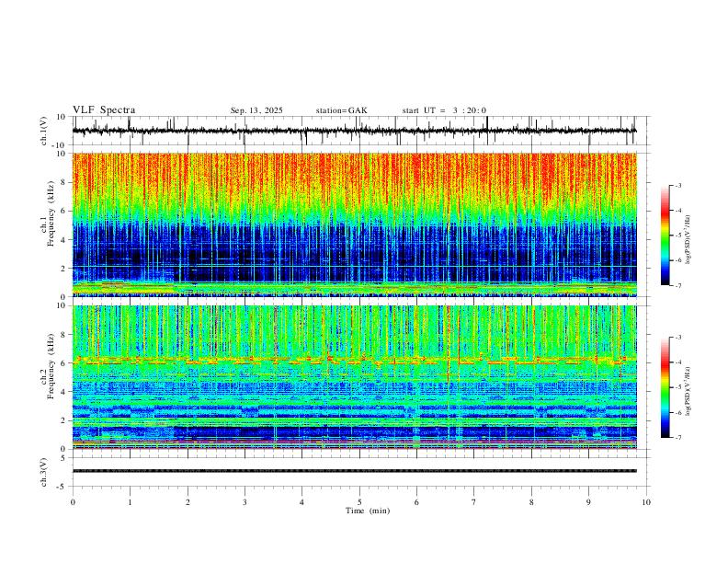Click the ch.2 "Frequency (kHz)" axis label
This screenshot has width=728, height=563.
(x=51, y=366)
